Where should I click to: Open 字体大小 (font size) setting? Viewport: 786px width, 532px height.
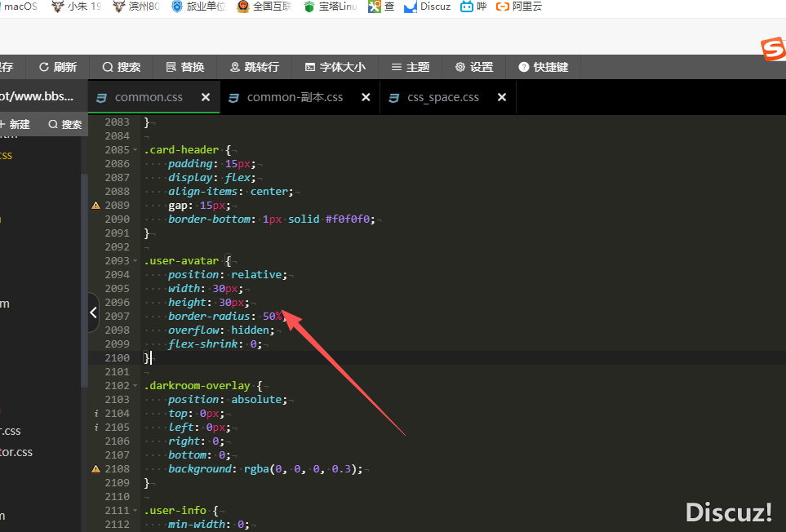[x=335, y=67]
